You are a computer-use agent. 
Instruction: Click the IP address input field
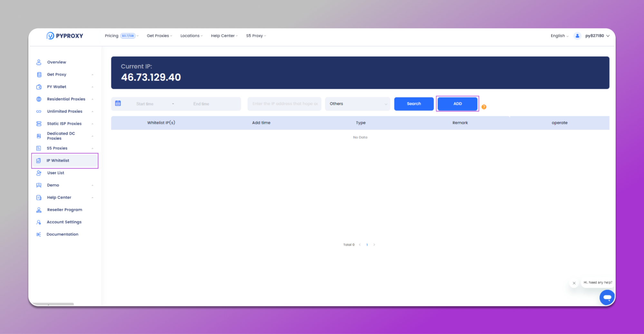pos(284,104)
